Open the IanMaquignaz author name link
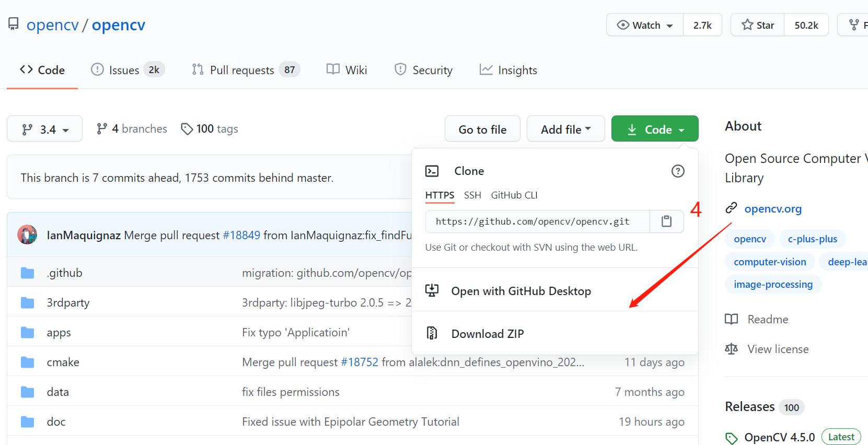This screenshot has width=868, height=445. pos(84,235)
